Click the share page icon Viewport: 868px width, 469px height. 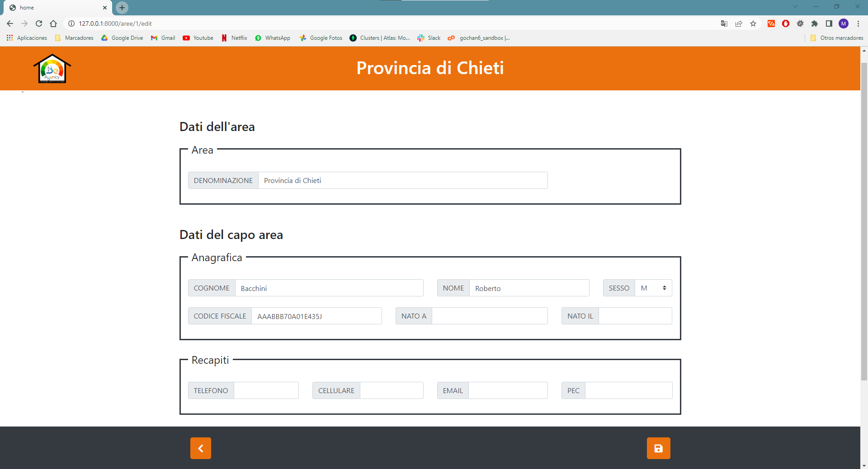point(739,23)
